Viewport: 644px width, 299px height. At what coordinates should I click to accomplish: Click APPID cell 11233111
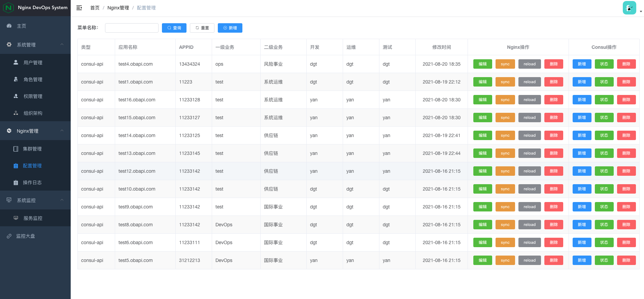pyautogui.click(x=190, y=242)
